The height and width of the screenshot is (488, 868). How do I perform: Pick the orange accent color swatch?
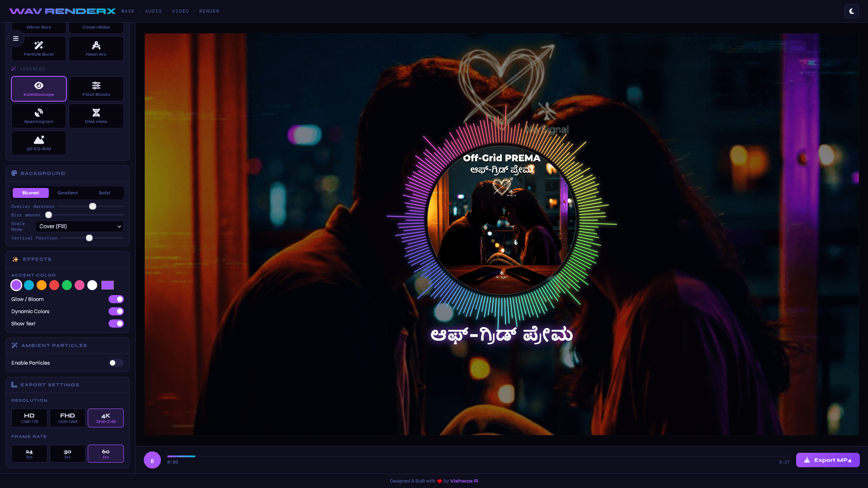pos(42,285)
